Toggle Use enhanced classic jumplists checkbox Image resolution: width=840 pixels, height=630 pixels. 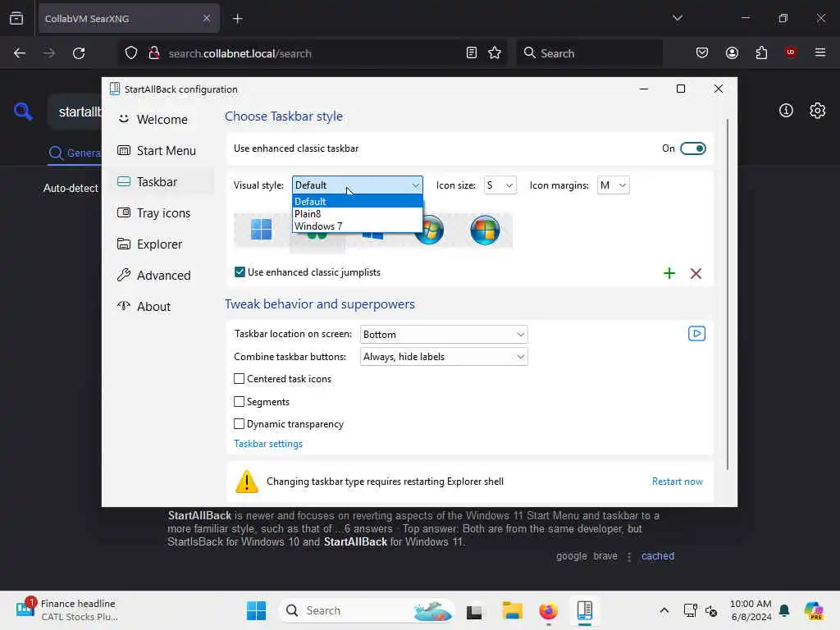[x=240, y=272]
